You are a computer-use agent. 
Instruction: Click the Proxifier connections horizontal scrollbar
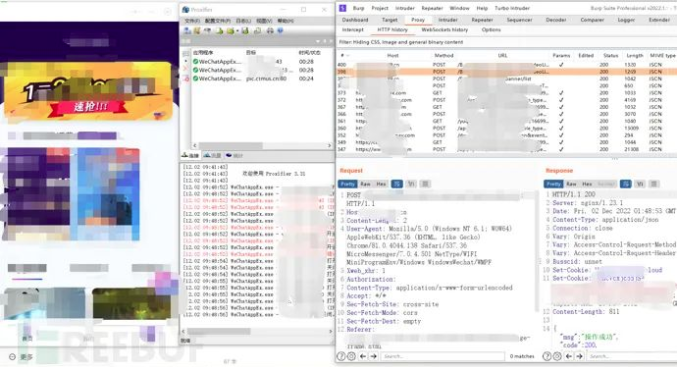(262, 145)
